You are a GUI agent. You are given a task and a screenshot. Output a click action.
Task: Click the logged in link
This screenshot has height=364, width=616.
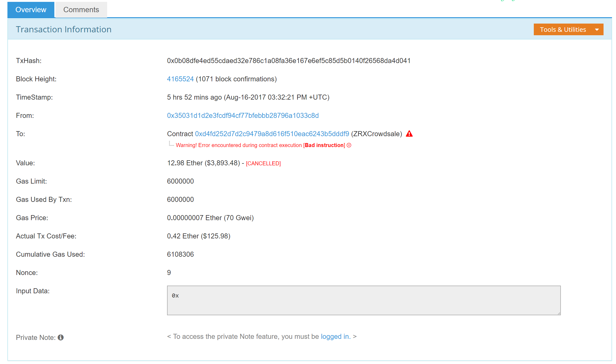coord(335,336)
